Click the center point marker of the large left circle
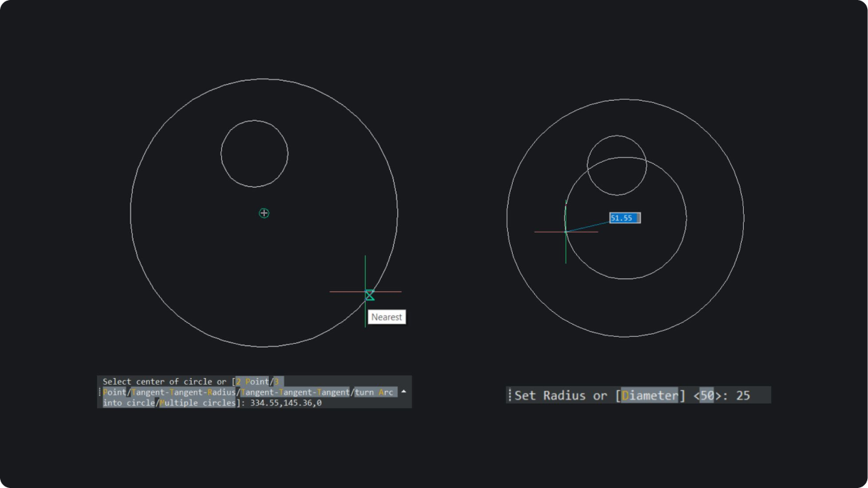The width and height of the screenshot is (868, 488). (264, 213)
